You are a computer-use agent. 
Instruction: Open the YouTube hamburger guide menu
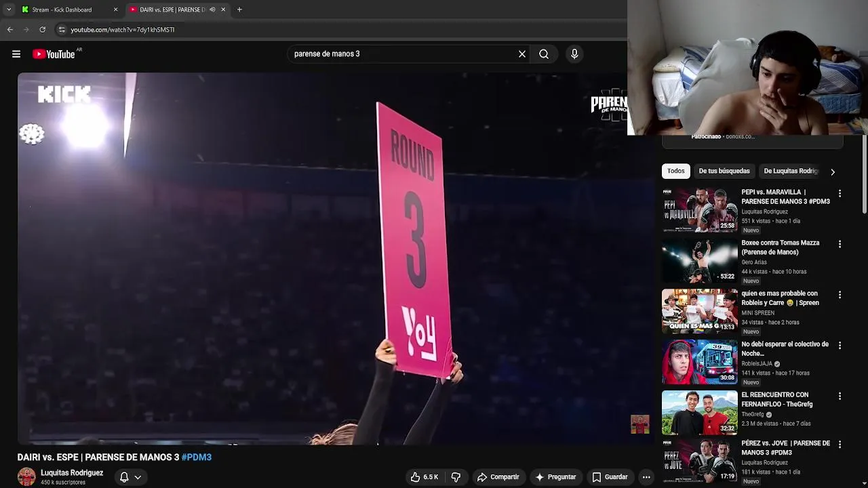pyautogui.click(x=16, y=54)
